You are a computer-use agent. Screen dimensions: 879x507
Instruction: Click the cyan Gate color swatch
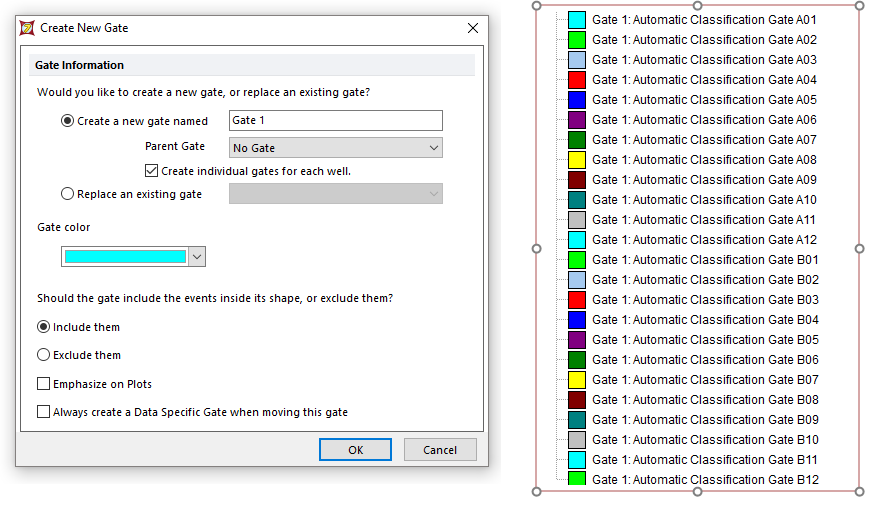click(x=125, y=257)
